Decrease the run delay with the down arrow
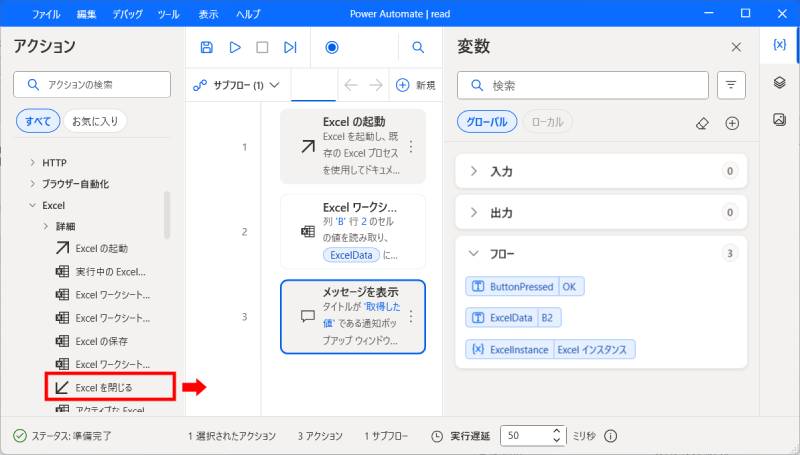The height and width of the screenshot is (455, 800). coord(557,441)
